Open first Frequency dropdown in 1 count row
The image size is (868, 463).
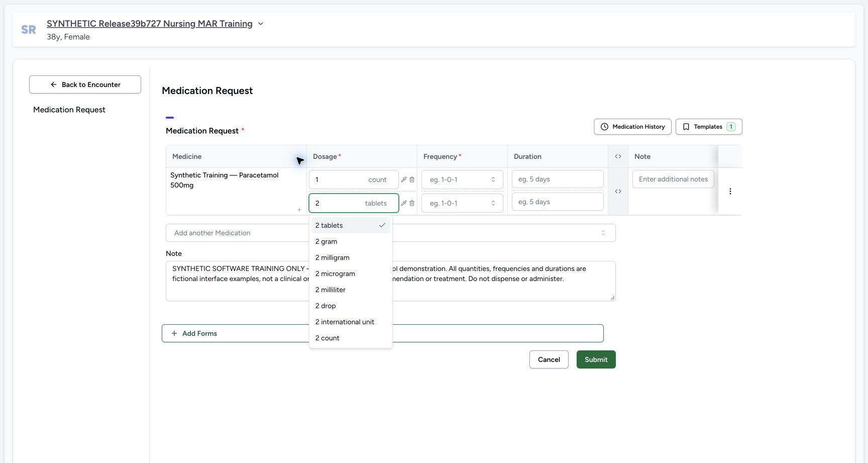click(462, 179)
